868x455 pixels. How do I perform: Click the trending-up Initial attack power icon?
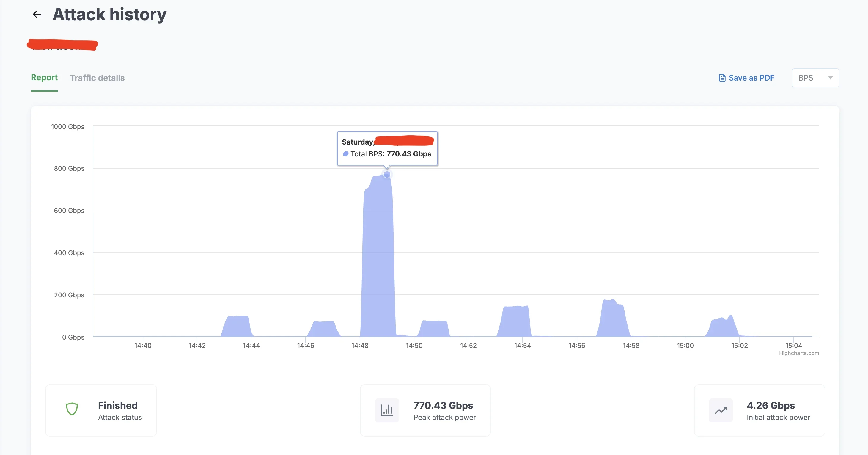[721, 410]
